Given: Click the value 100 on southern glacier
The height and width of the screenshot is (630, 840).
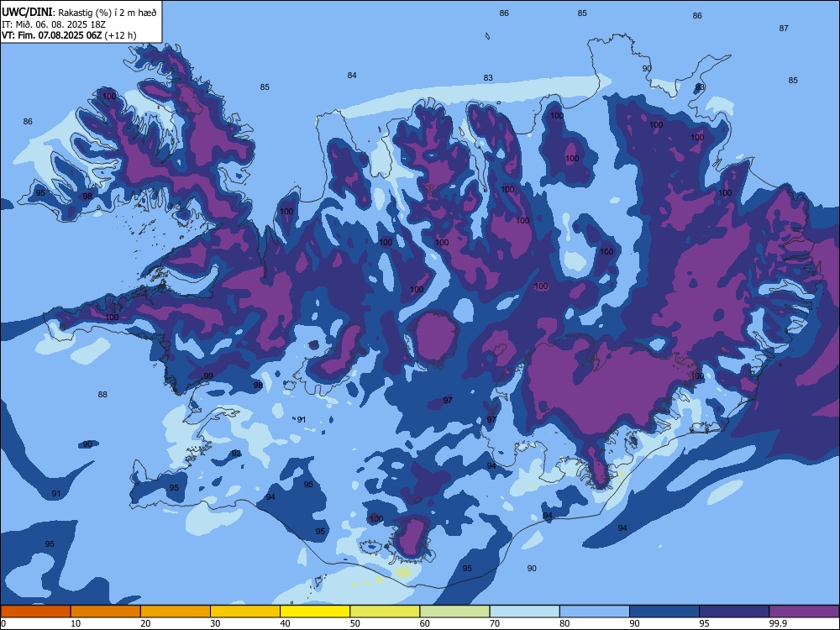Looking at the screenshot, I should tap(376, 518).
